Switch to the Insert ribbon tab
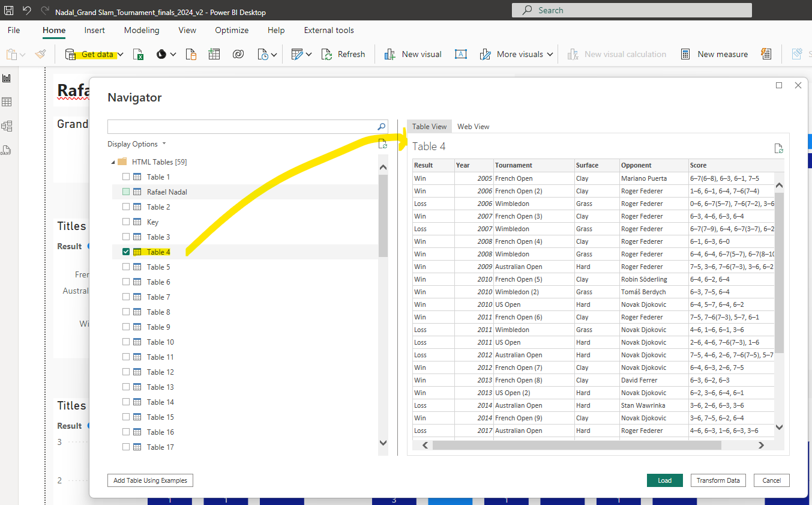This screenshot has width=812, height=505. (95, 30)
